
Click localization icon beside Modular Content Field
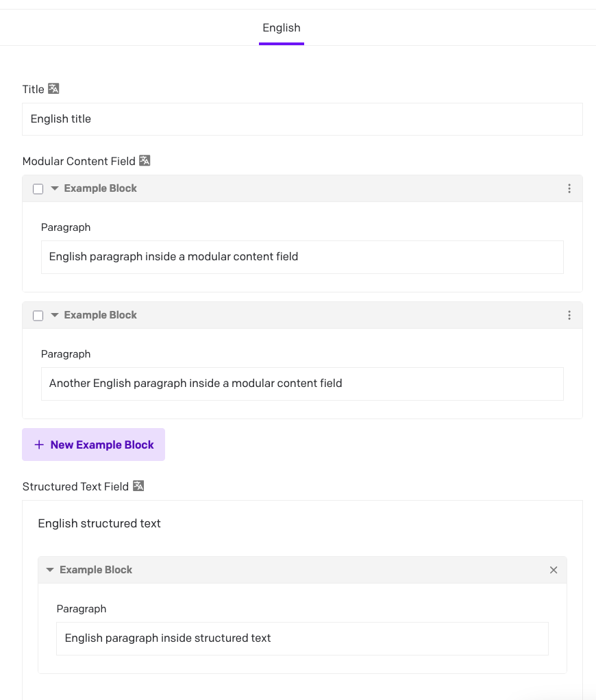click(145, 161)
